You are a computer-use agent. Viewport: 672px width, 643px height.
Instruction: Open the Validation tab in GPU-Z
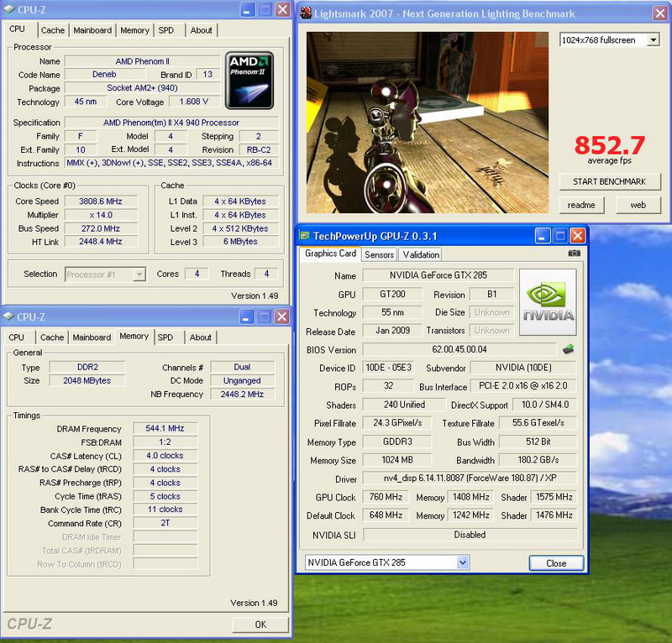coord(421,254)
